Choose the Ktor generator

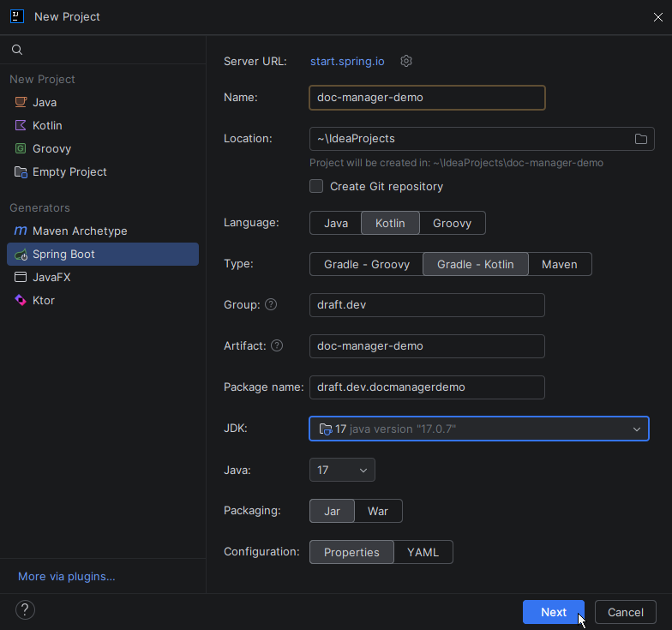point(103,300)
